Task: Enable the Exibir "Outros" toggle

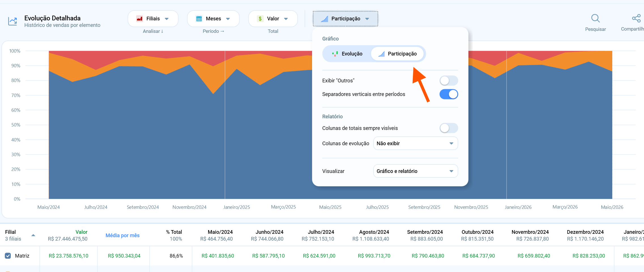Action: point(449,81)
